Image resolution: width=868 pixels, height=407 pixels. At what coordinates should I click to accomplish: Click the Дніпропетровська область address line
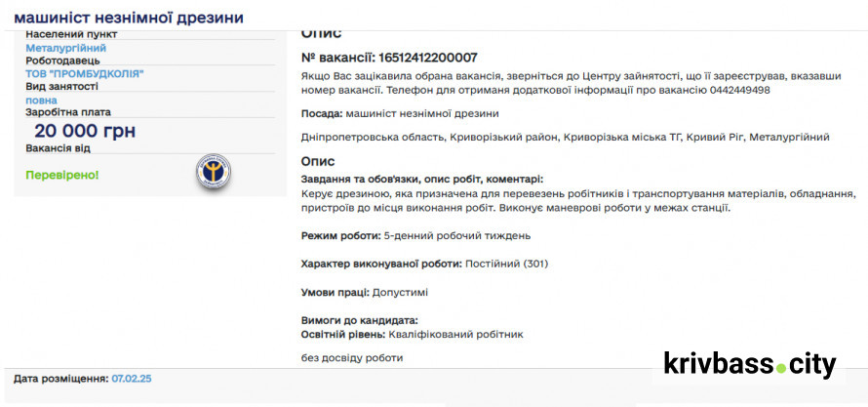[x=566, y=138]
